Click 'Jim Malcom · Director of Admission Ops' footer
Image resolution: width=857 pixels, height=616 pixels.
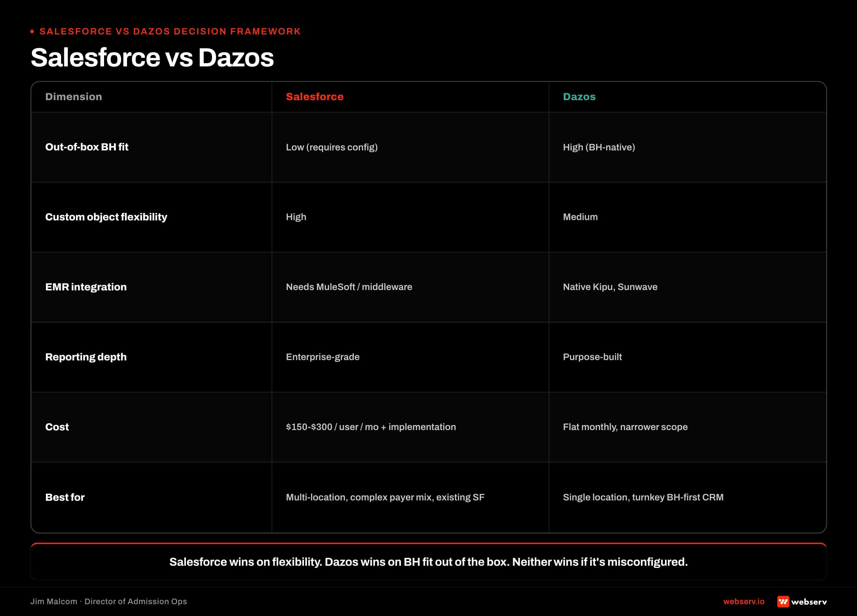(x=109, y=601)
